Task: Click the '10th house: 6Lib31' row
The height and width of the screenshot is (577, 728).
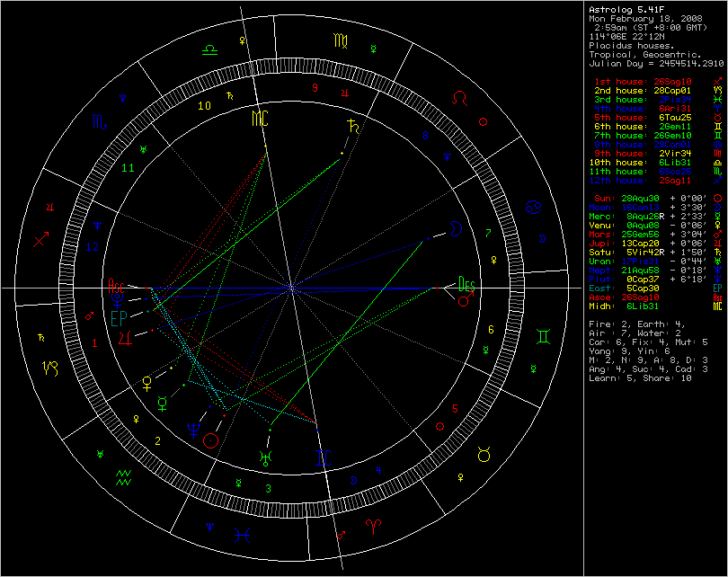Action: [641, 163]
